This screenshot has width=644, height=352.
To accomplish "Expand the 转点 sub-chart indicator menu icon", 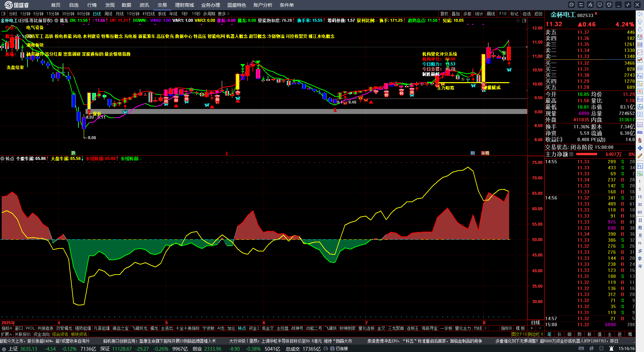I will (3, 159).
